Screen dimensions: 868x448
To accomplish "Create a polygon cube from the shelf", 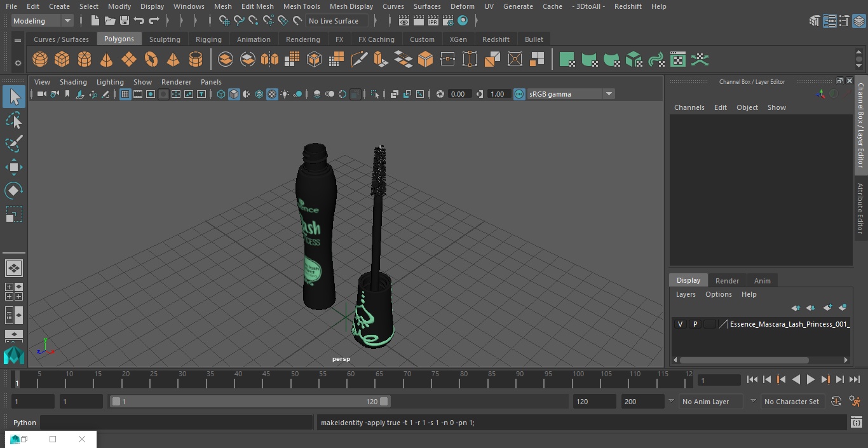I will click(62, 60).
